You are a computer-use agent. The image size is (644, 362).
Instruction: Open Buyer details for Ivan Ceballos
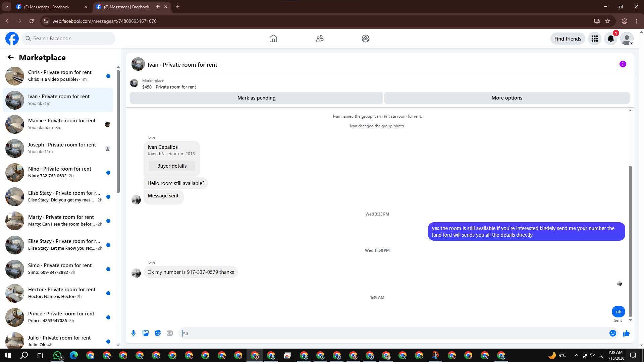(x=172, y=166)
